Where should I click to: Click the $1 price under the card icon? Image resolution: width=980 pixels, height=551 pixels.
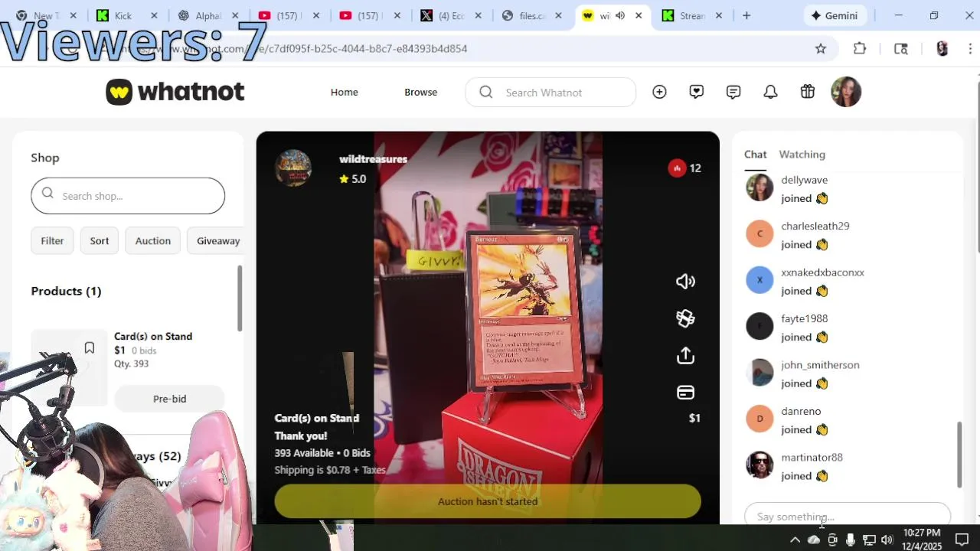[694, 418]
